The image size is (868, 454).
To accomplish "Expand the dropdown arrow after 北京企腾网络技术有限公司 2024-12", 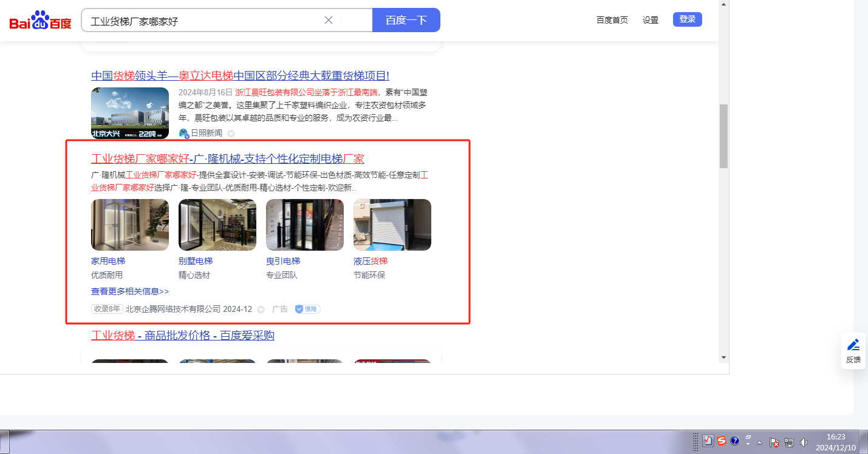I will click(261, 310).
